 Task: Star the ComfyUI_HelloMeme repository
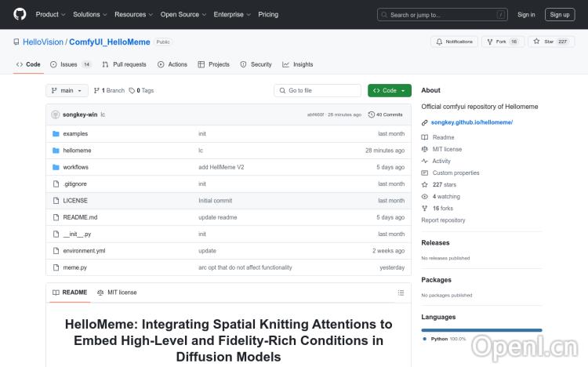click(546, 42)
